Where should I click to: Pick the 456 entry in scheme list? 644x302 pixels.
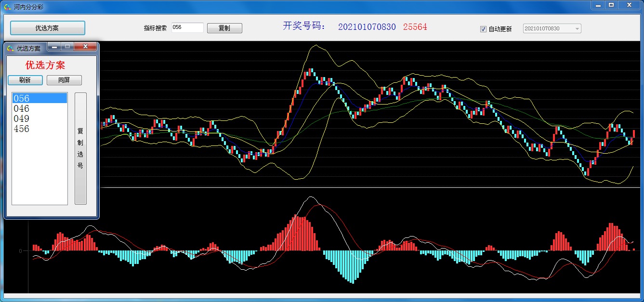[x=39, y=129]
